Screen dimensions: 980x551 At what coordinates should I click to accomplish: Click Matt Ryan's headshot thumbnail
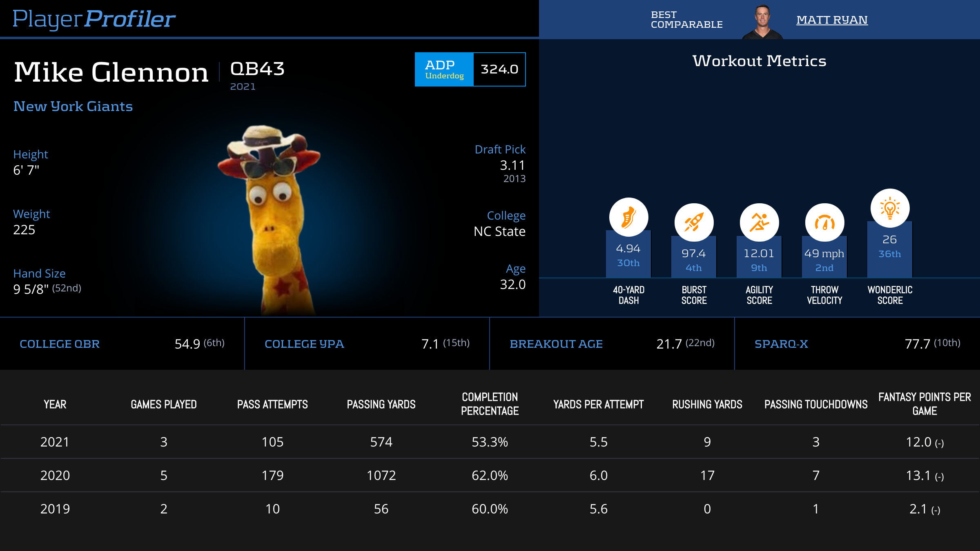click(x=762, y=22)
